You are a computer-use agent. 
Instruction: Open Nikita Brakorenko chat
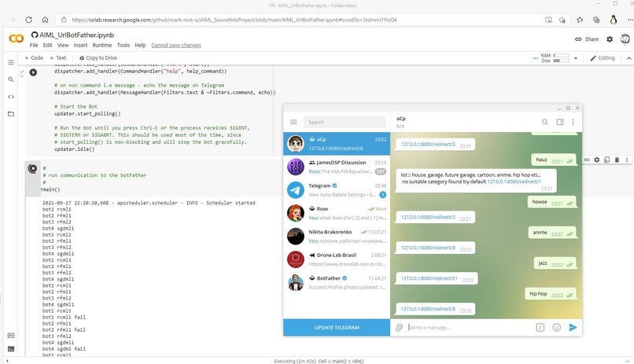pos(337,237)
